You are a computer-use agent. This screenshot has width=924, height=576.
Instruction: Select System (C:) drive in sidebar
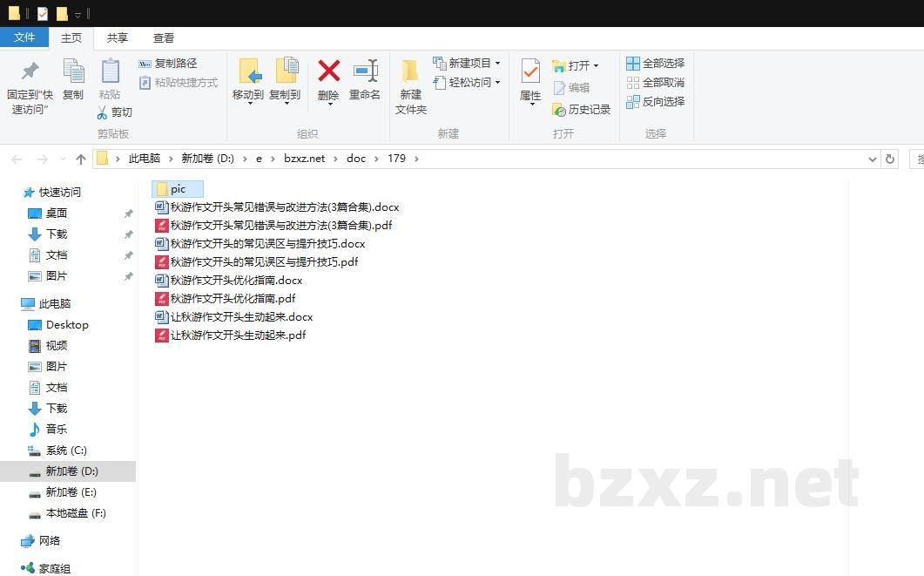point(66,451)
